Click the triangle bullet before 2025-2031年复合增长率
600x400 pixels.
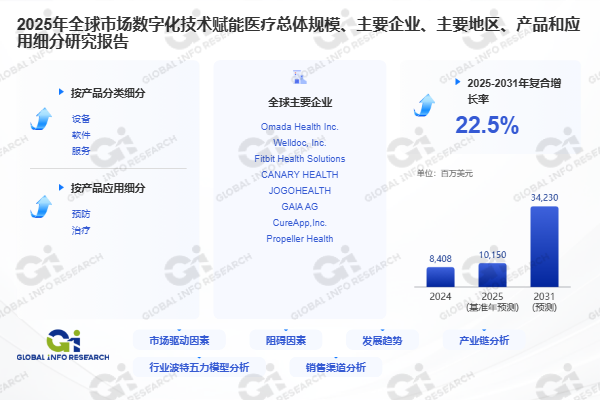458,82
